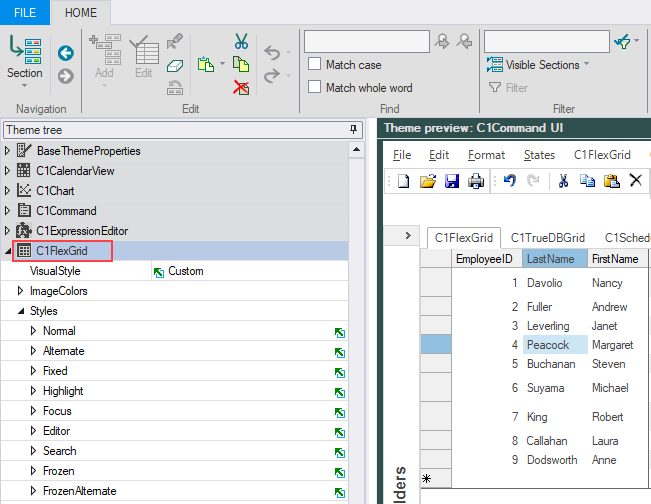Screen dimensions: 651x504
Task: Open the FILE ribbon tab
Action: [x=25, y=12]
